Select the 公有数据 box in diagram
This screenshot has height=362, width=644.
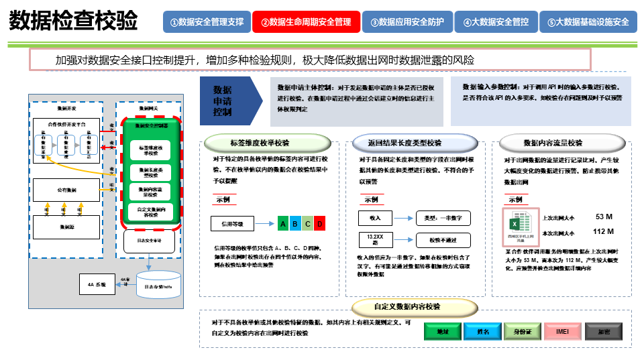[x=66, y=190]
